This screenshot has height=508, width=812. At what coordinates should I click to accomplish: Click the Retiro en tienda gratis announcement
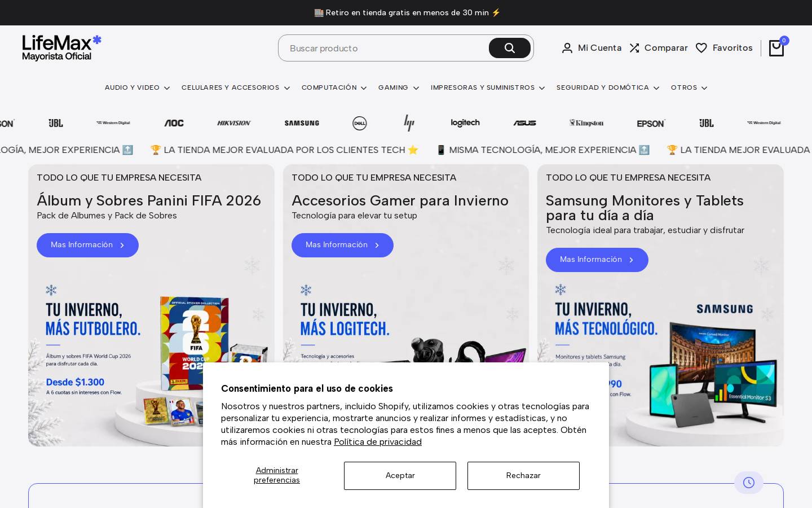407,12
